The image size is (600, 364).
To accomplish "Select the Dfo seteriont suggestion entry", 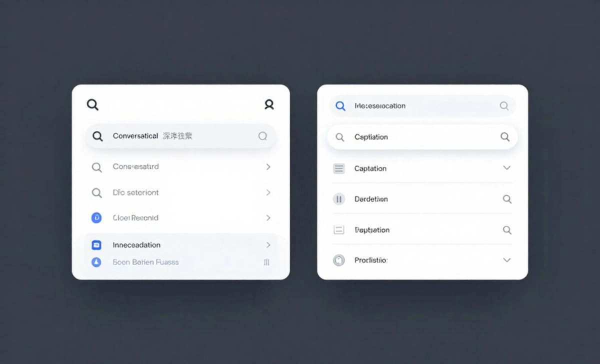I will click(135, 192).
